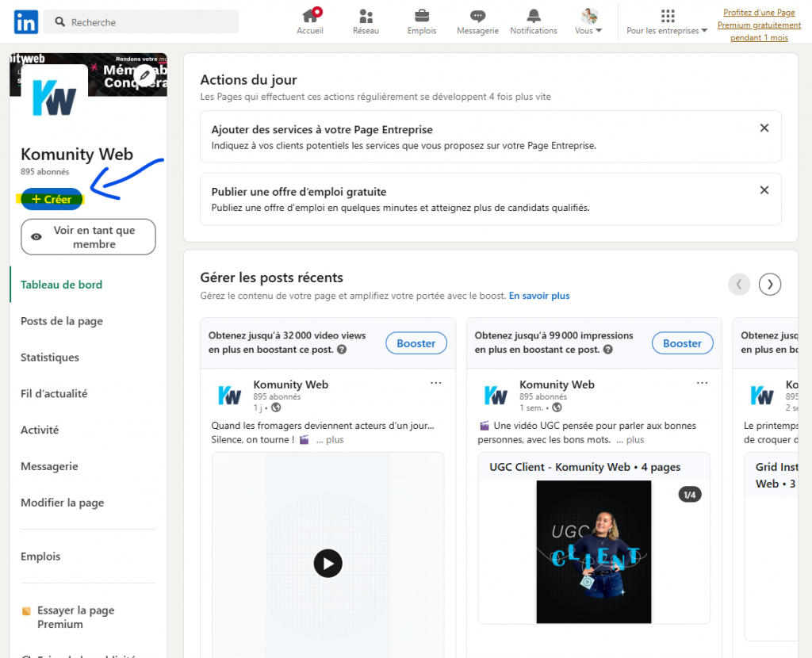Image resolution: width=812 pixels, height=658 pixels.
Task: Play the video in the fromagers post
Action: click(x=327, y=563)
